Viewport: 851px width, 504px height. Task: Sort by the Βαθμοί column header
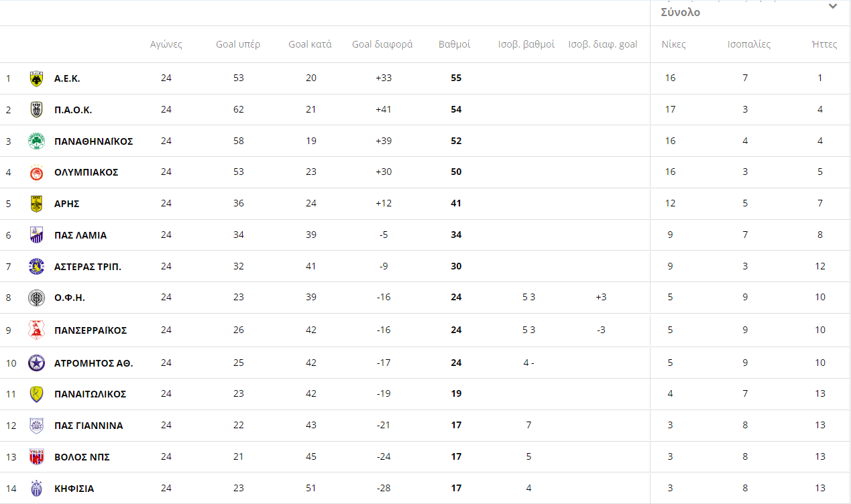click(454, 44)
